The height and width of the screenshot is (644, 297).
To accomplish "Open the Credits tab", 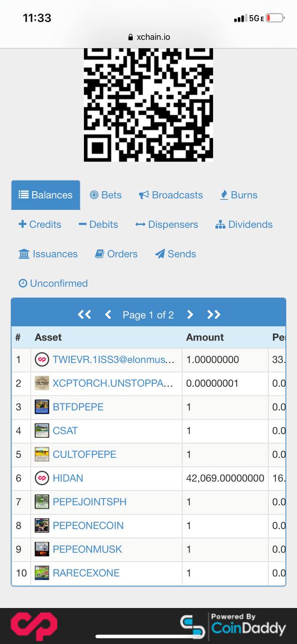I will coord(40,224).
